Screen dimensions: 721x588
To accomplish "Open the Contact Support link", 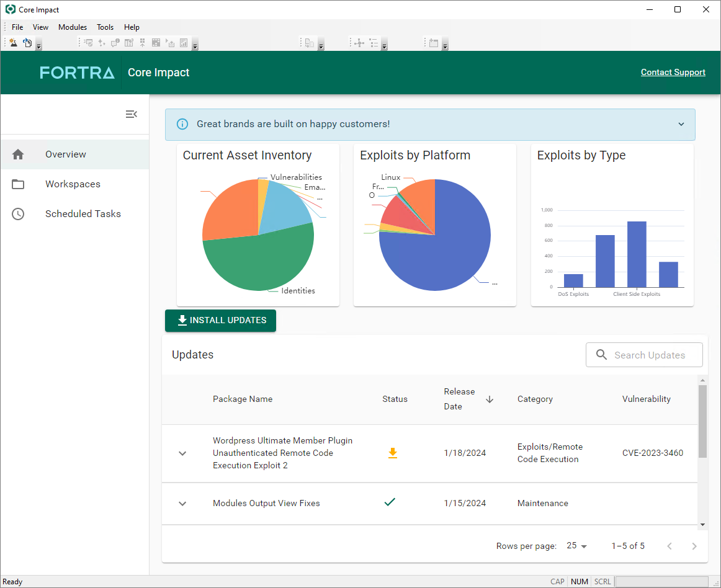I will tap(673, 73).
